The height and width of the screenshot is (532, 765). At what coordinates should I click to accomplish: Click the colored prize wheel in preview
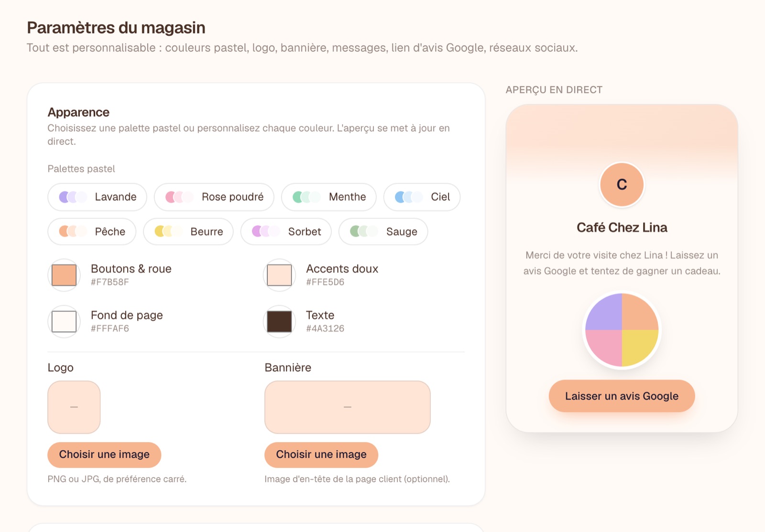coord(622,330)
